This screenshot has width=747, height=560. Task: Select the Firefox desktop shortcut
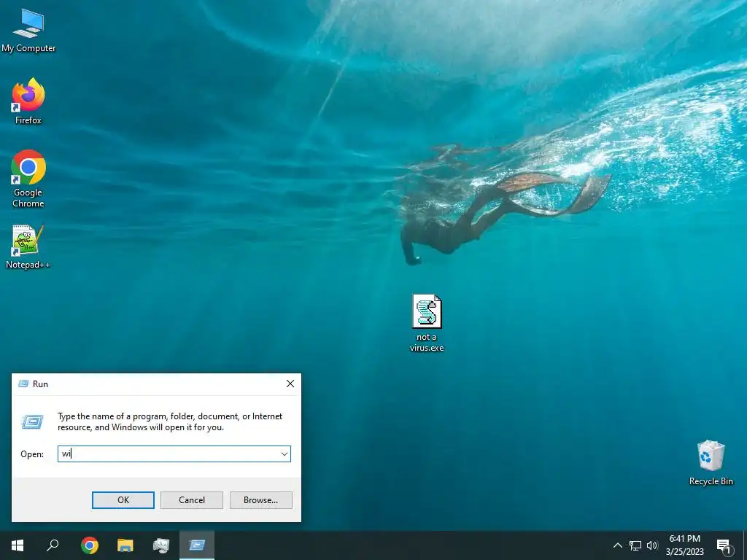click(28, 101)
